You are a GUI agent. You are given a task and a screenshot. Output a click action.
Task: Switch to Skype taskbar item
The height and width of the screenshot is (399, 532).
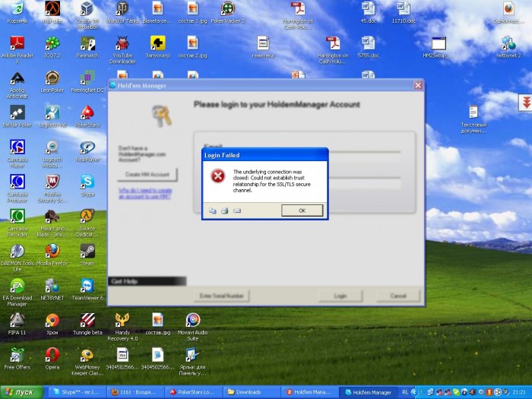77,392
